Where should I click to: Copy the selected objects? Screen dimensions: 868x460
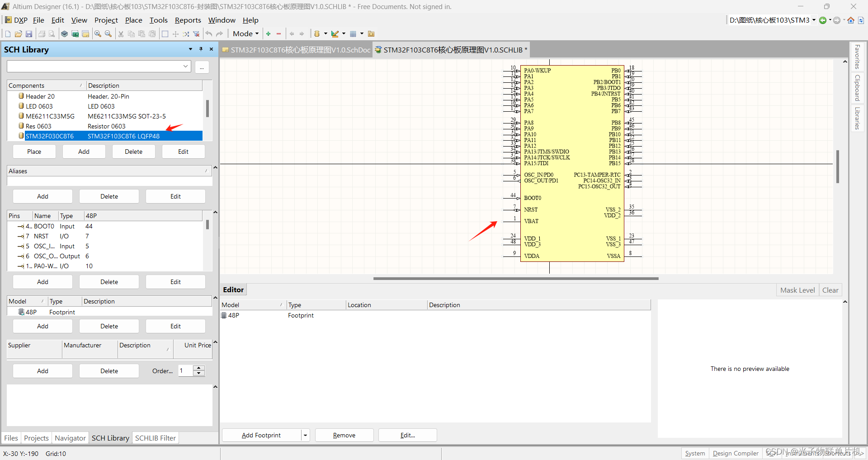132,34
